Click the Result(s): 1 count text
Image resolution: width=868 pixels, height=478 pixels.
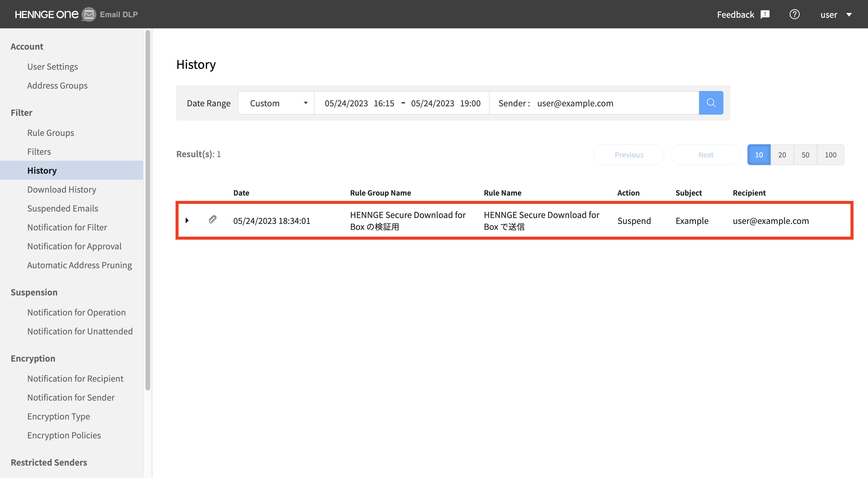pyautogui.click(x=198, y=154)
